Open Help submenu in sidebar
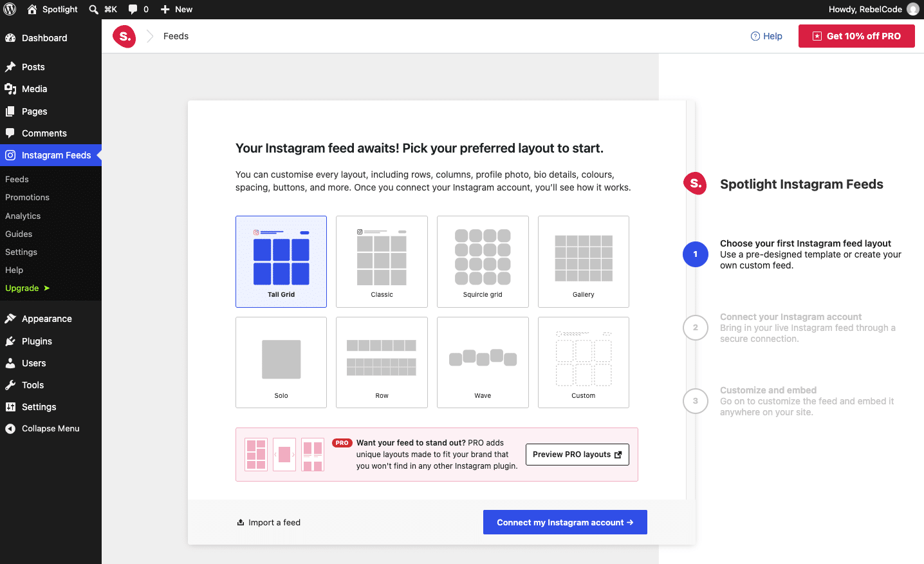The image size is (924, 564). pyautogui.click(x=14, y=270)
